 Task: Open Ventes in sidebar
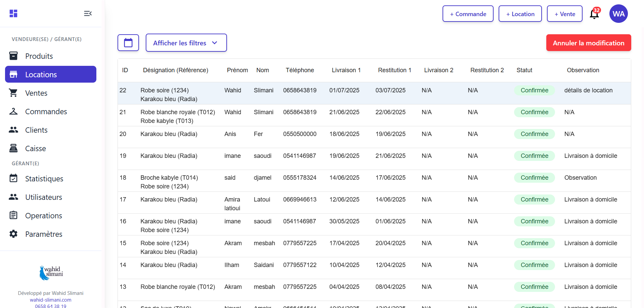tap(51, 93)
